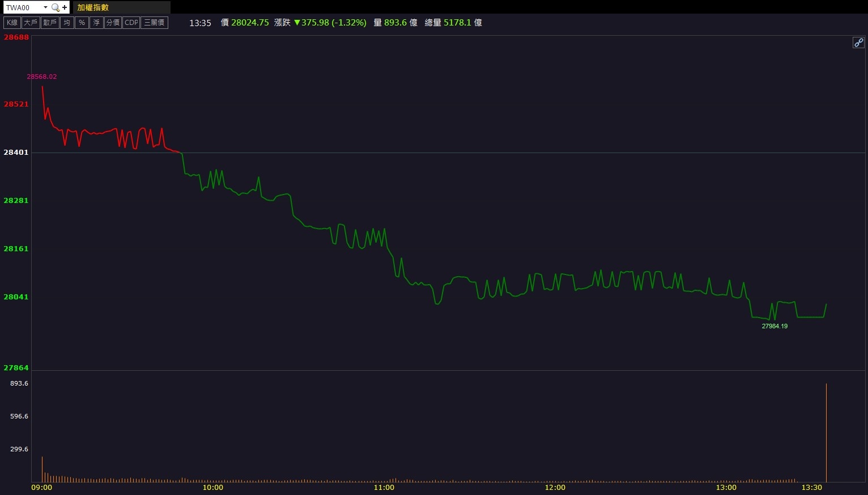Click the tall closing volume bar
The width and height of the screenshot is (868, 495).
pyautogui.click(x=826, y=432)
